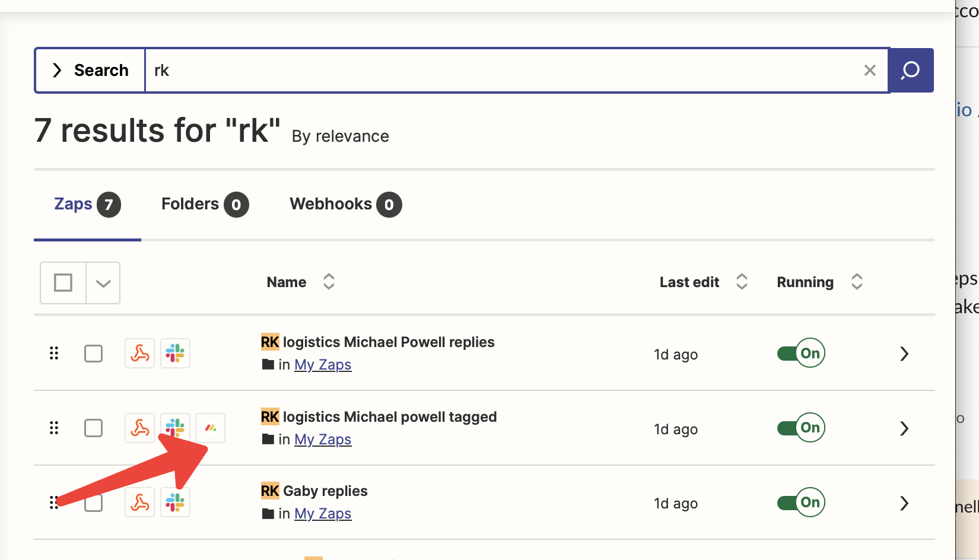This screenshot has height=560, width=979.
Task: Click drag handle for Michael Powell replies
Action: click(54, 354)
